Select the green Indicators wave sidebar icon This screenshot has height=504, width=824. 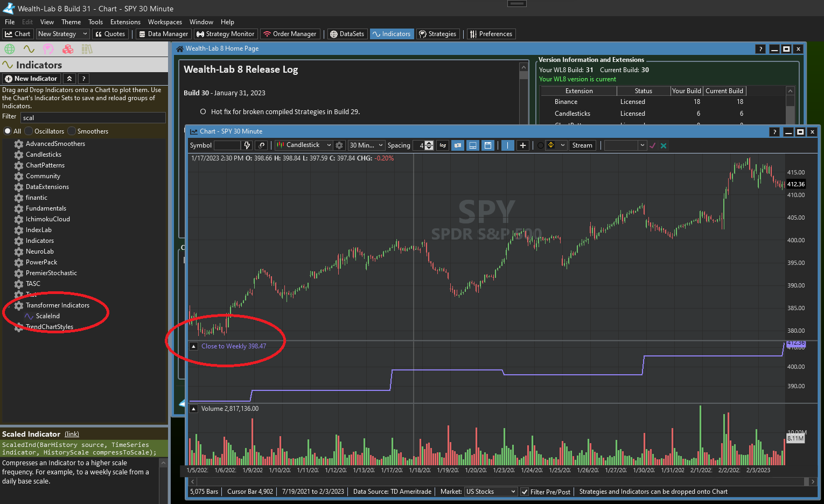click(x=29, y=49)
